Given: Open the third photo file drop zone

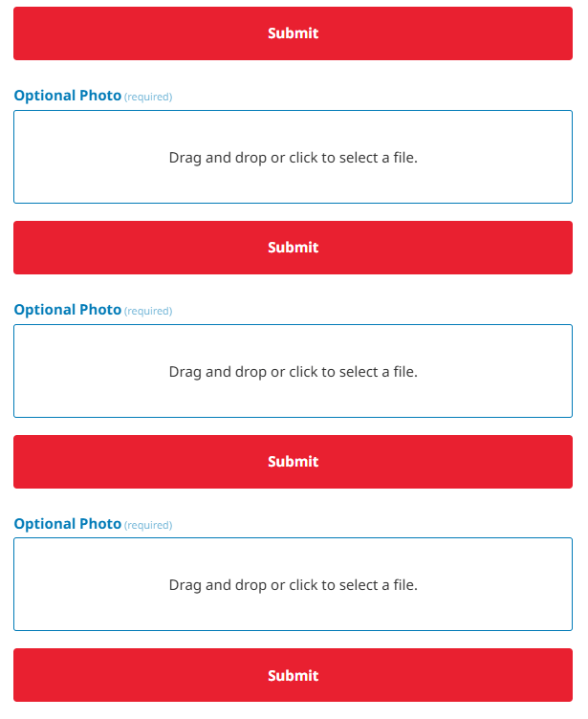Looking at the screenshot, I should tap(293, 584).
